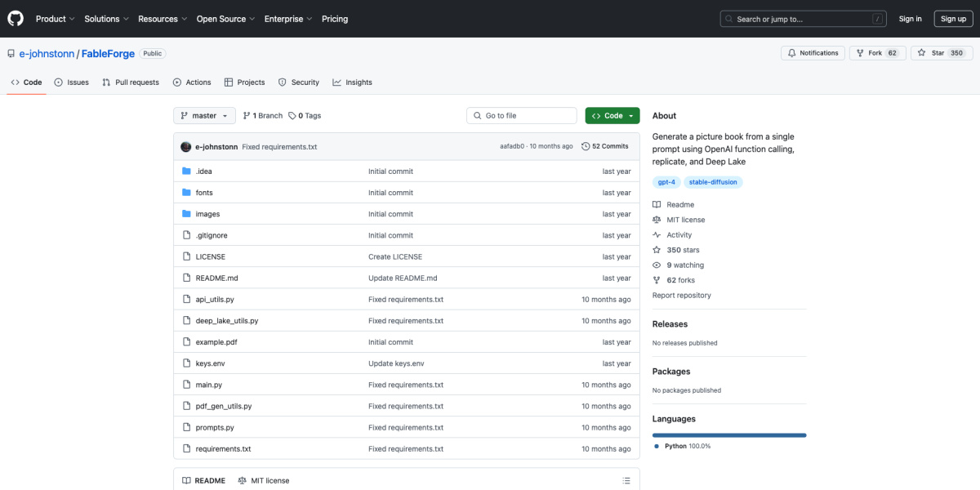Screen dimensions: 980x490
Task: Open the README outline list icon
Action: point(626,480)
